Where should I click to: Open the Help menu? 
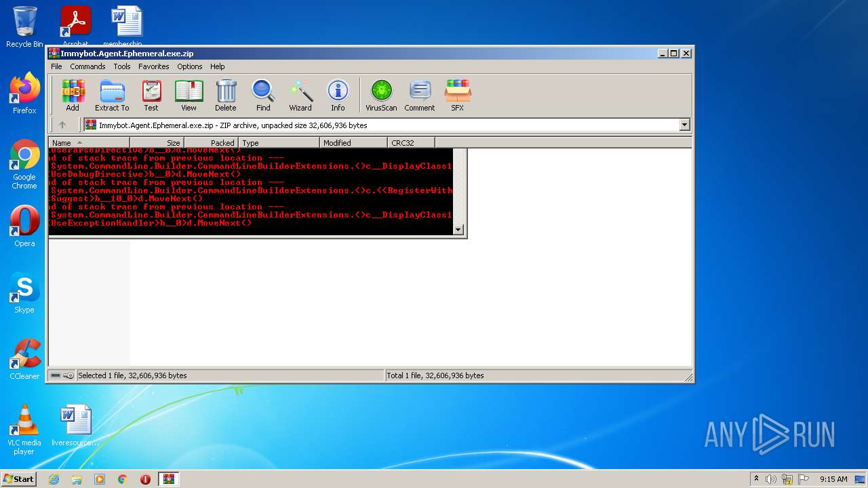pyautogui.click(x=217, y=66)
